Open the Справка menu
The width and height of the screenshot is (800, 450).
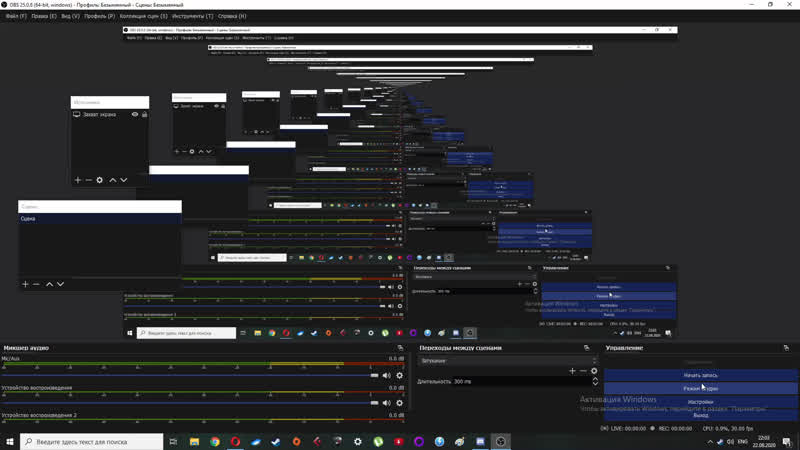tap(232, 16)
